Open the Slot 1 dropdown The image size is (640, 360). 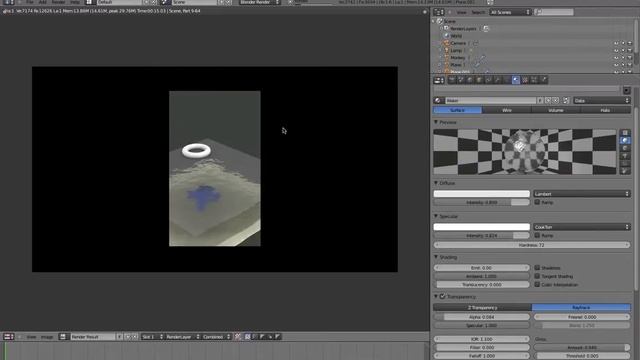(x=152, y=337)
